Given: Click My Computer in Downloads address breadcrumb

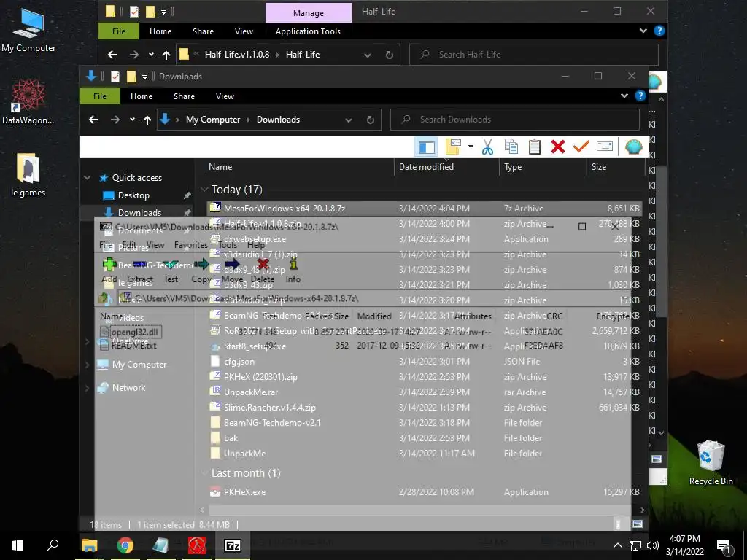Looking at the screenshot, I should (213, 120).
